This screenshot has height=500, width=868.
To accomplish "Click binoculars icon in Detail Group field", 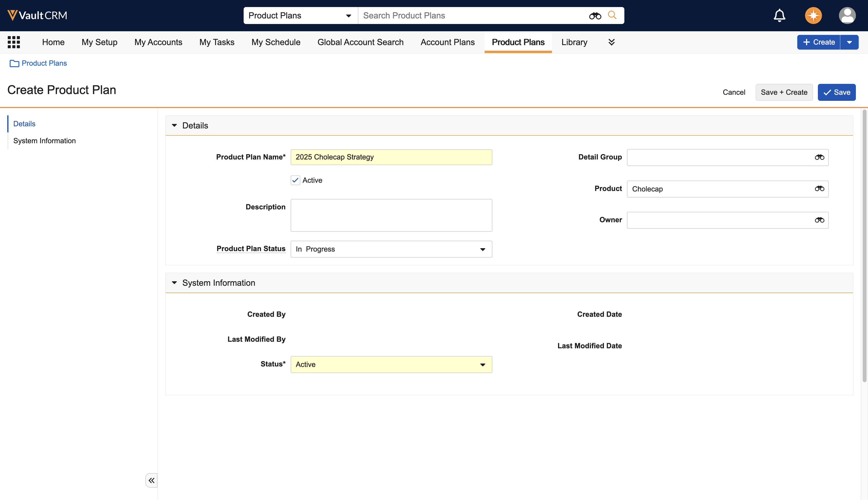I will click(819, 157).
